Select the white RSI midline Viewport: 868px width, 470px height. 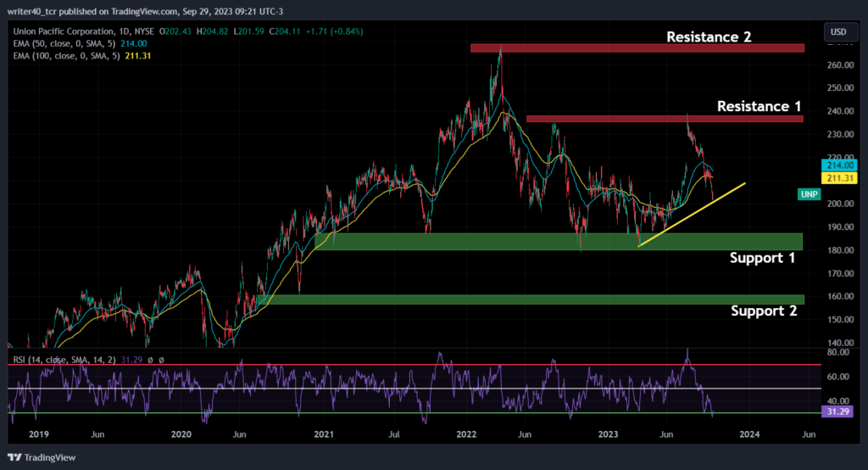click(x=415, y=389)
